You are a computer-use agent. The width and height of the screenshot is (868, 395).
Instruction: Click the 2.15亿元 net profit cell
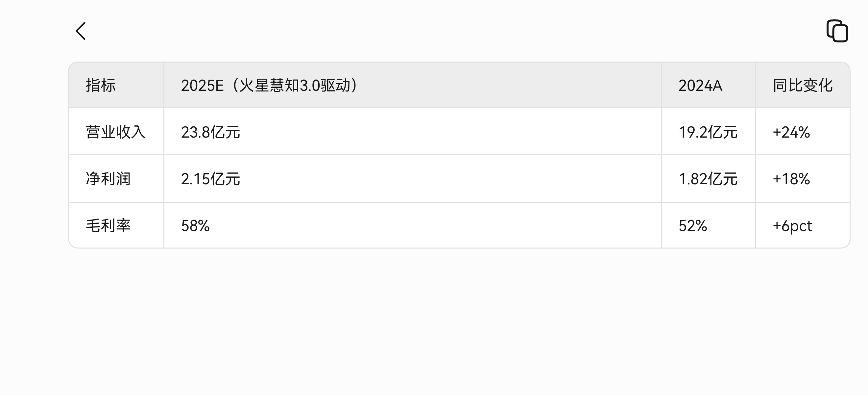tap(210, 179)
